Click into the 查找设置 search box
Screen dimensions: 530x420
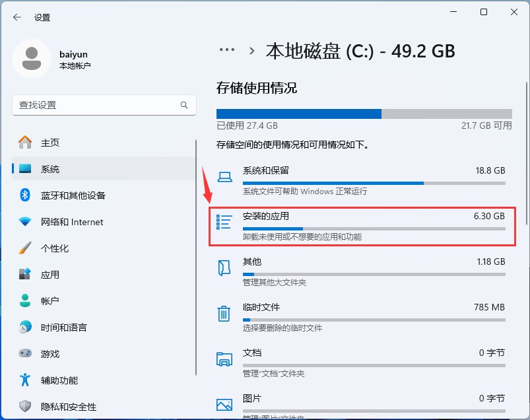[104, 105]
